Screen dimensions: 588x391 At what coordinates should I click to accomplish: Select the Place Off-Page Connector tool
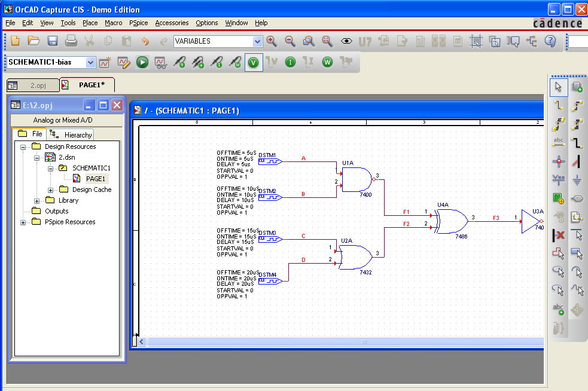(x=577, y=216)
